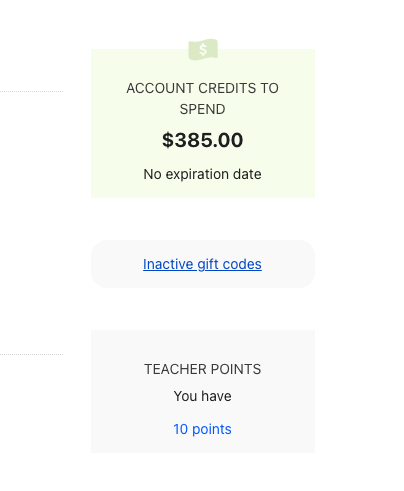The image size is (404, 491).
Task: Click the green dollar bill icon
Action: (x=203, y=50)
